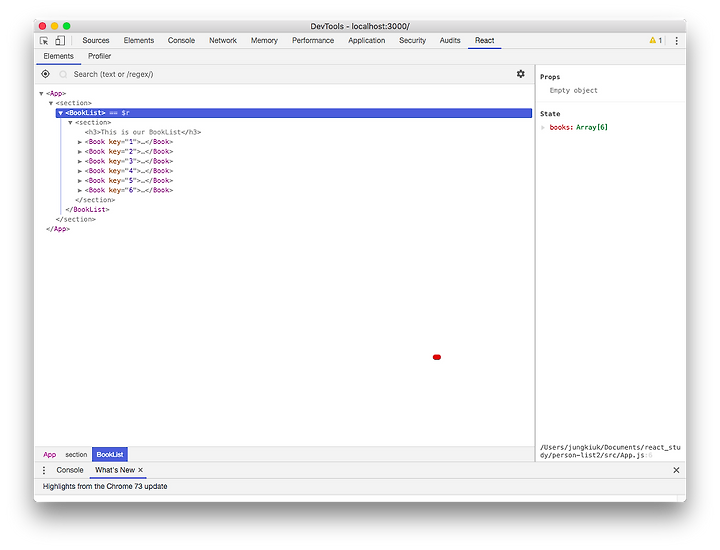The height and width of the screenshot is (550, 720).
Task: Click the search magnifier icon
Action: (63, 74)
